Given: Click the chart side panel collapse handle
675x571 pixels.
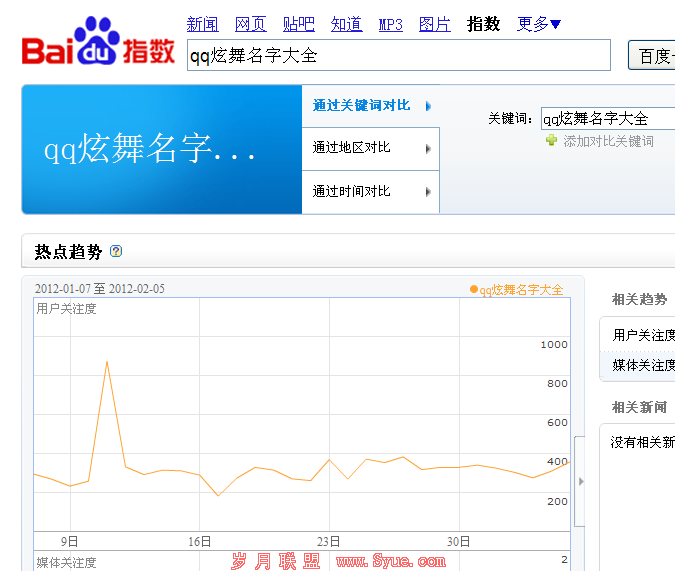Looking at the screenshot, I should pyautogui.click(x=579, y=481).
